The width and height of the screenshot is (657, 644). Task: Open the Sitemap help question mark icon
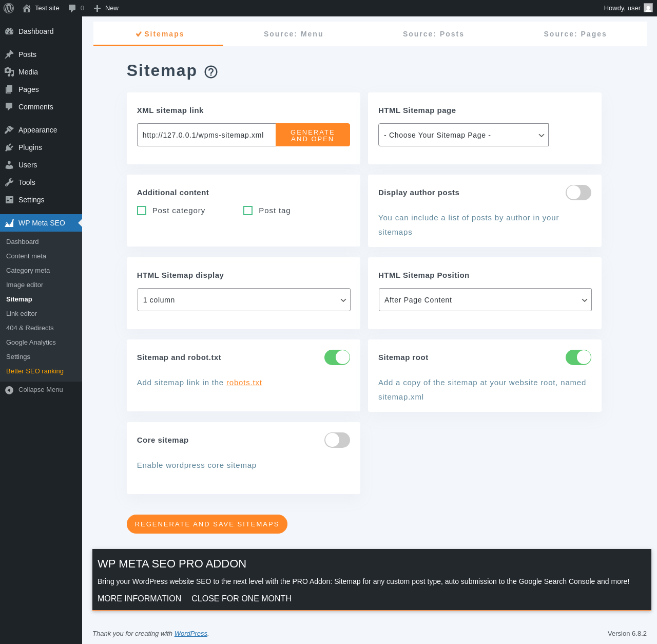[x=211, y=72]
